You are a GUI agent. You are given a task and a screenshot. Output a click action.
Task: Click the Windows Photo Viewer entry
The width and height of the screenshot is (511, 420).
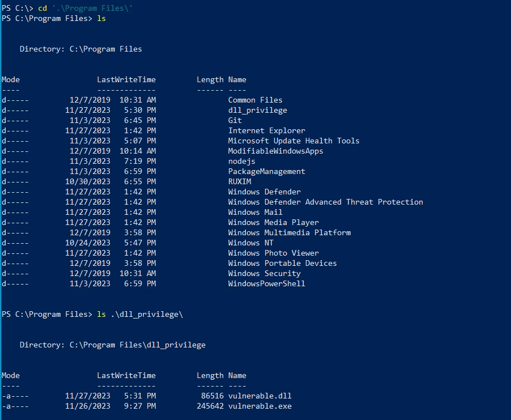[273, 253]
